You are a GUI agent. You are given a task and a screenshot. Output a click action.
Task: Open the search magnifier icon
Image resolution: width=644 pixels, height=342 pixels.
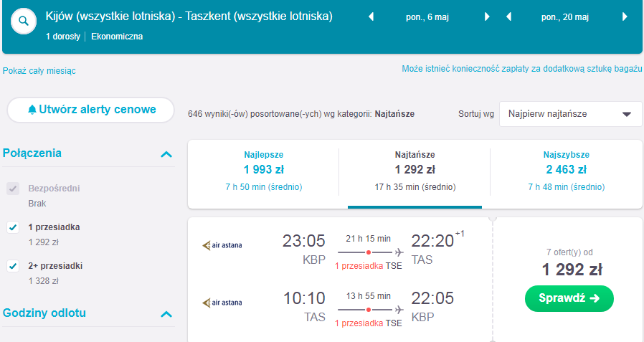(24, 21)
